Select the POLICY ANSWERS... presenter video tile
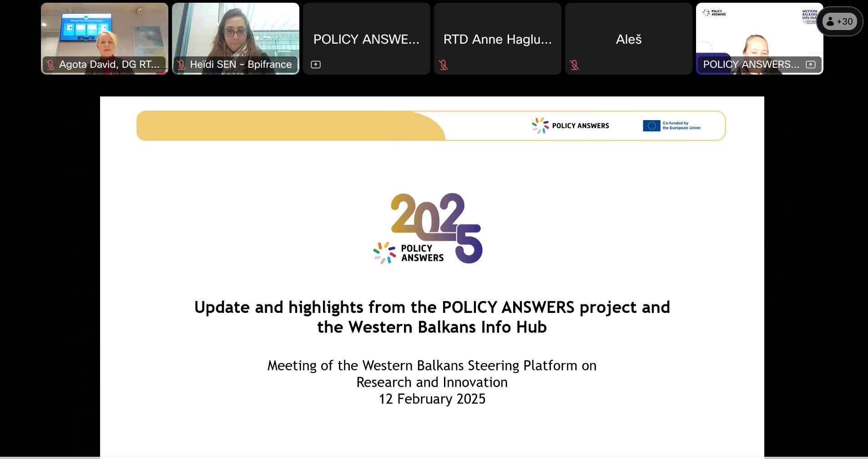Screen dimensions: 868x459 (x=760, y=39)
